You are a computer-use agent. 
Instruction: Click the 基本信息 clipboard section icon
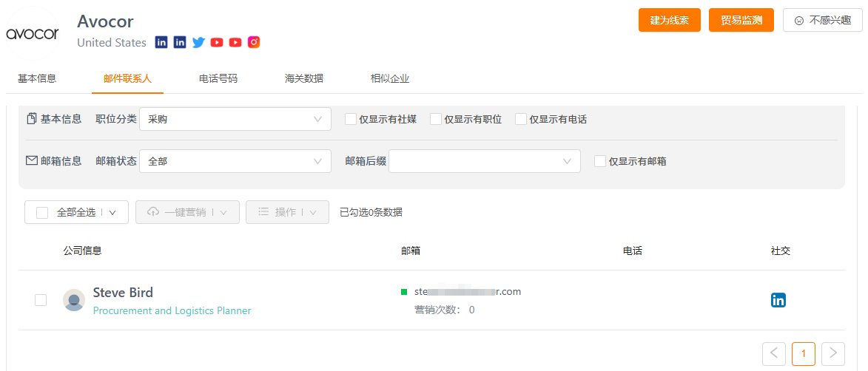point(32,118)
